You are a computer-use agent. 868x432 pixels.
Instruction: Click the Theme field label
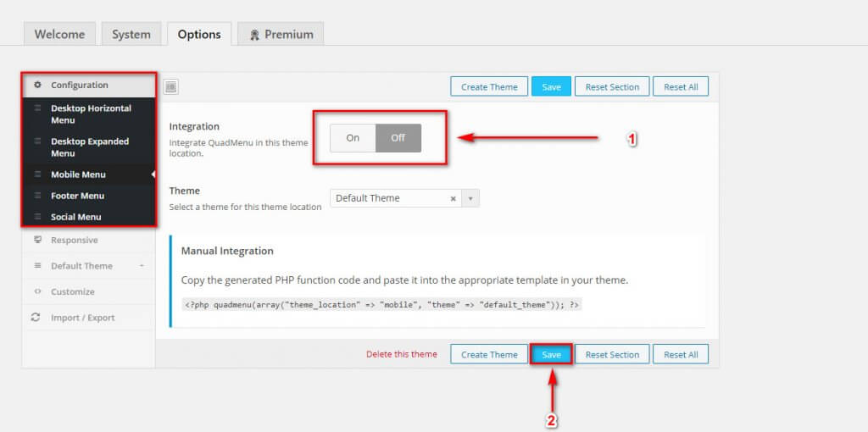coord(184,191)
